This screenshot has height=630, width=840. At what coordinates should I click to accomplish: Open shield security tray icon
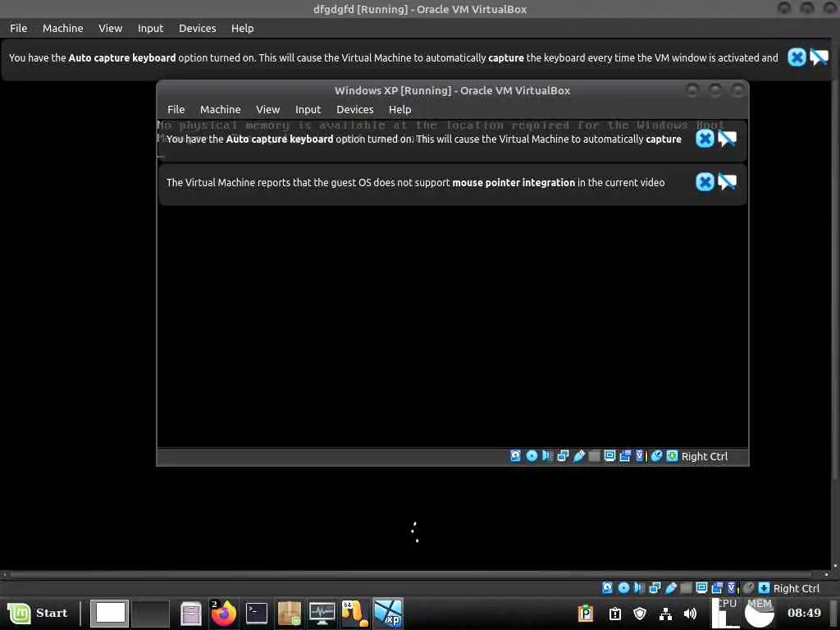(x=640, y=614)
